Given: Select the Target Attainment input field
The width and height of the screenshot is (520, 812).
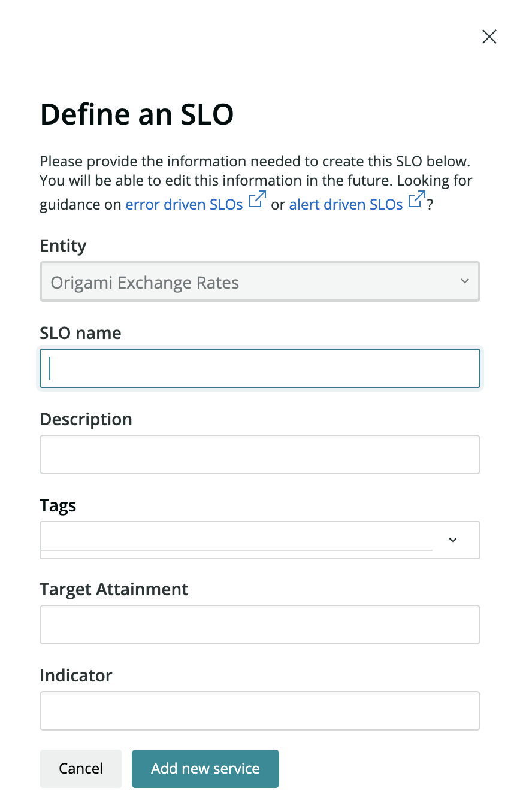Looking at the screenshot, I should [260, 625].
